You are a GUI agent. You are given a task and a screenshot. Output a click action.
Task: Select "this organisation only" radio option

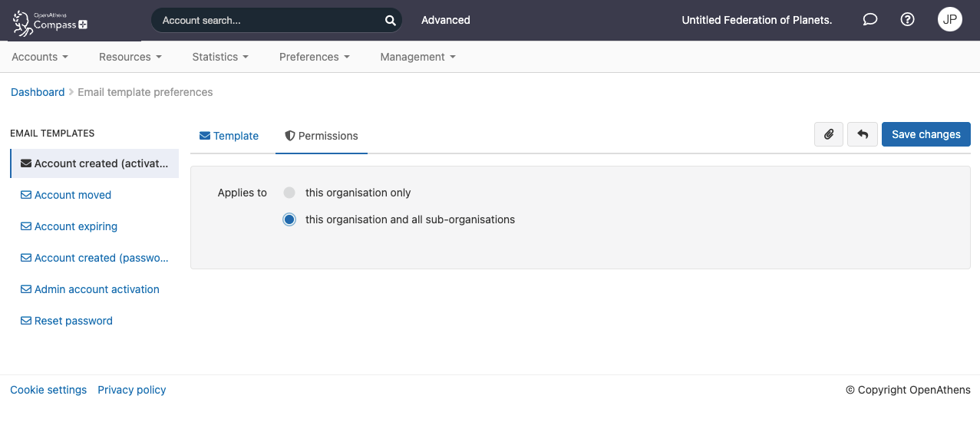pyautogui.click(x=289, y=193)
